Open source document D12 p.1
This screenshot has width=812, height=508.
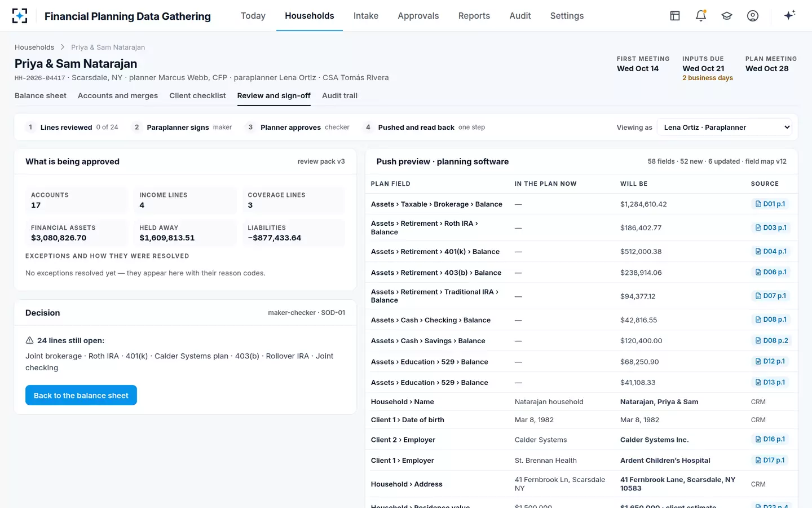(770, 361)
